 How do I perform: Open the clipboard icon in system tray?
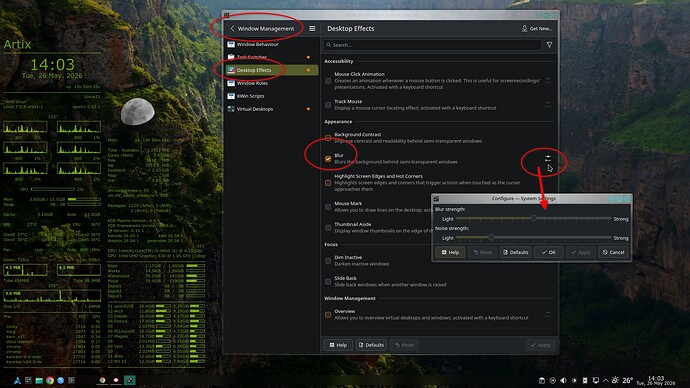[542, 381]
